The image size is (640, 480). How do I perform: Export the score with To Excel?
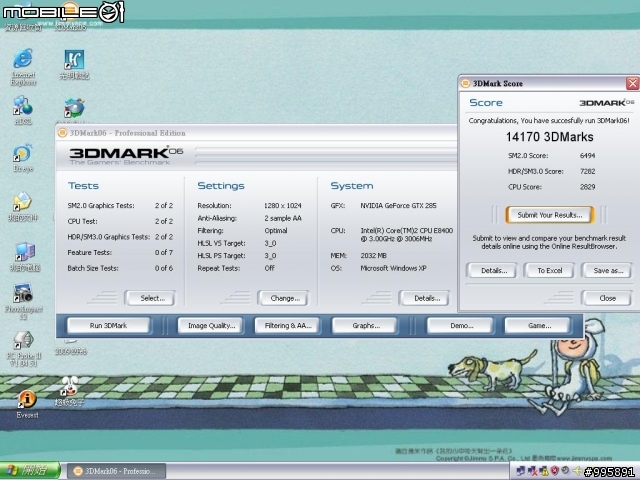pos(548,271)
